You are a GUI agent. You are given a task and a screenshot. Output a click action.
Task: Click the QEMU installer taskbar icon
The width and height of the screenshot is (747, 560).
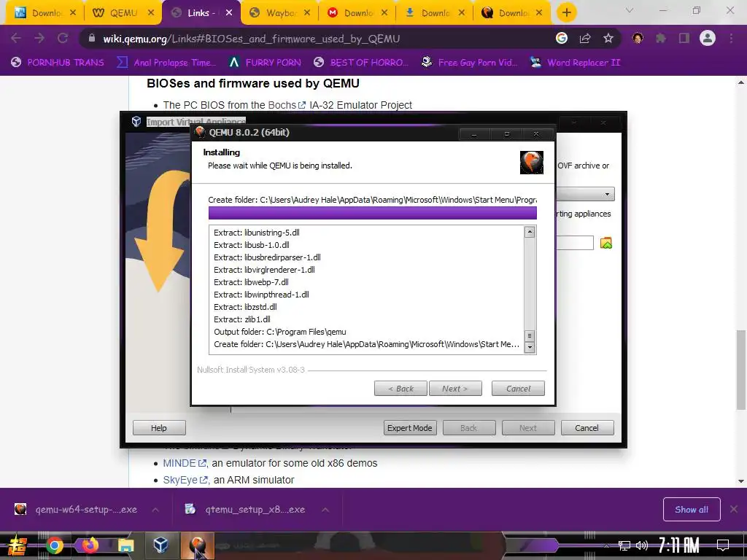pos(197,545)
